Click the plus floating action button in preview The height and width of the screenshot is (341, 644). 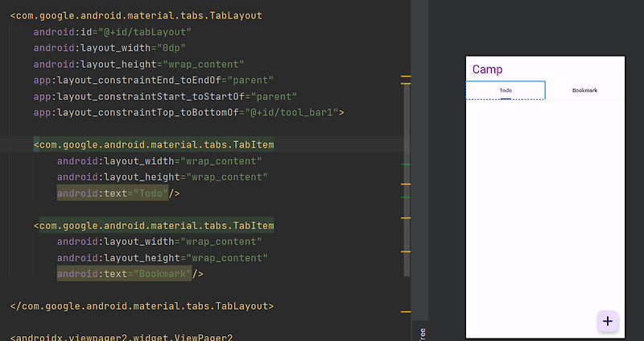(608, 321)
